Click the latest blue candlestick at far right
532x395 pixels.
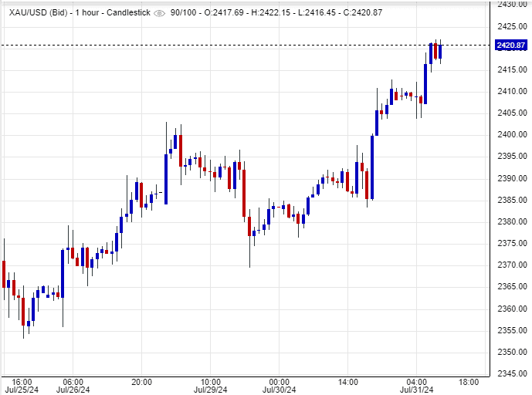coord(441,51)
